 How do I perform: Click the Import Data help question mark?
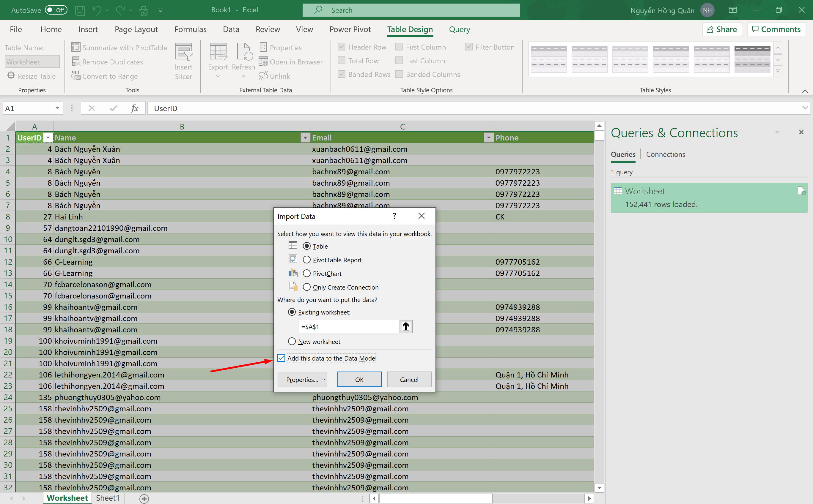[394, 216]
